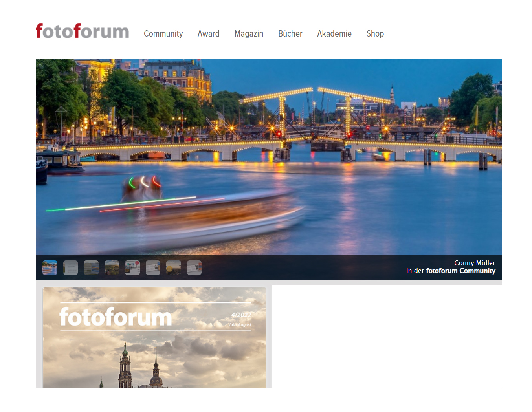
Task: Select the fifth thumbnail with red badge
Action: (132, 268)
